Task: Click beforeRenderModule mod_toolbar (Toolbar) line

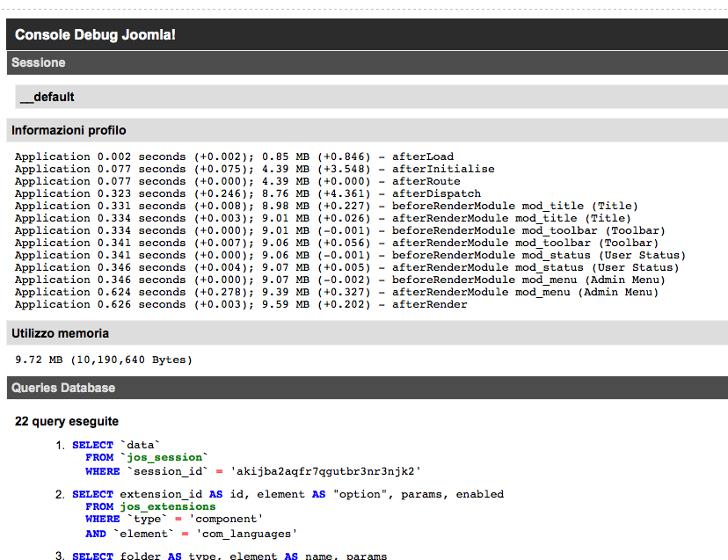Action: point(340,230)
